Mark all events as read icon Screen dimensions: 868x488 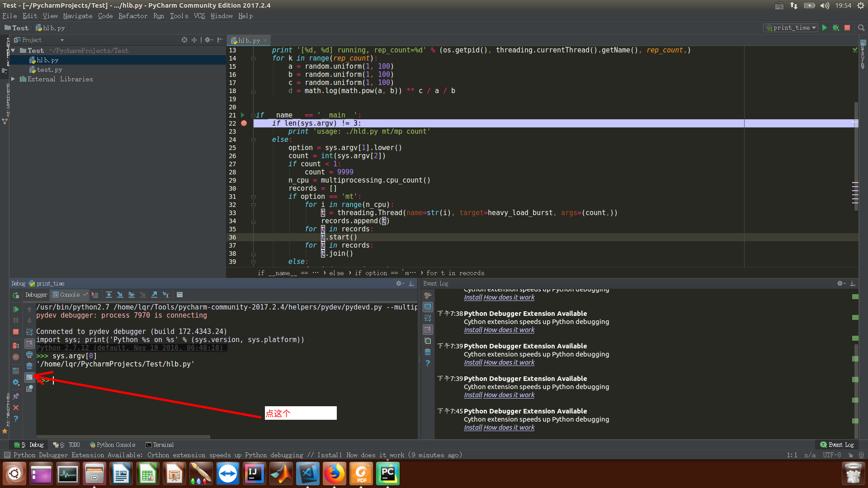(428, 341)
